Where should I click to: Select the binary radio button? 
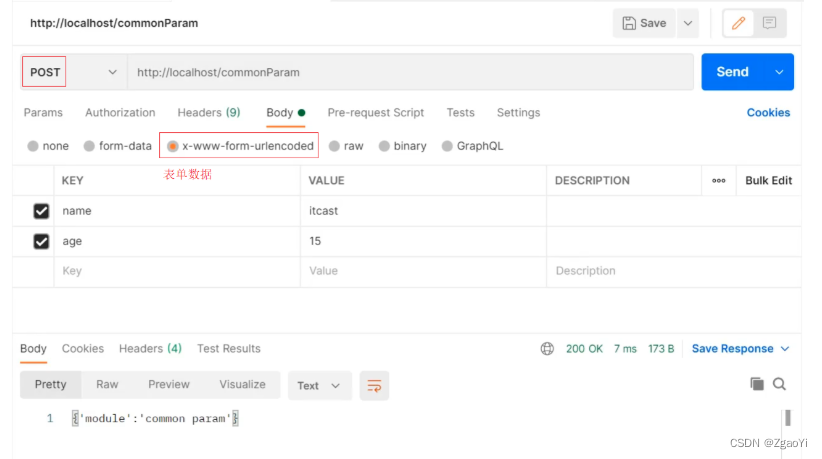pos(384,146)
